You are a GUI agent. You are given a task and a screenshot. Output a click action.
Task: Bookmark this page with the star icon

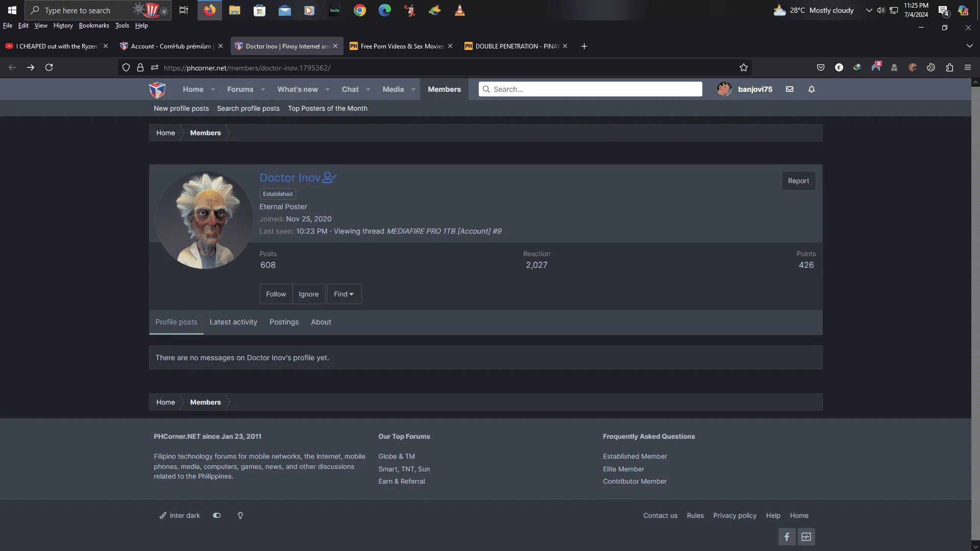744,67
